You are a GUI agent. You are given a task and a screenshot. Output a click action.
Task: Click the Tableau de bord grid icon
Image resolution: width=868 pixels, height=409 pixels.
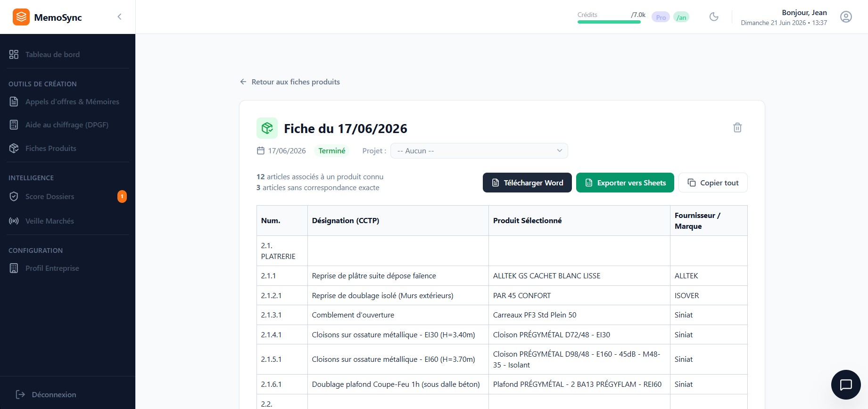point(14,54)
